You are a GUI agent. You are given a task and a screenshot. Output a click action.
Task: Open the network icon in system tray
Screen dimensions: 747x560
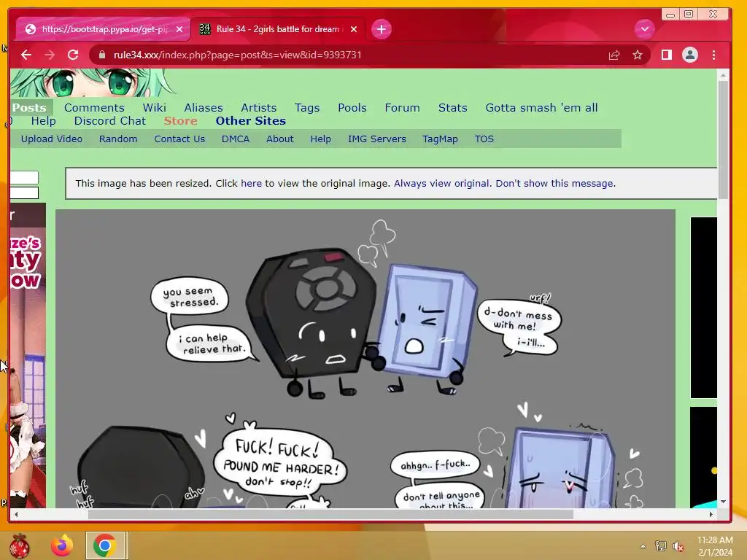(x=661, y=546)
